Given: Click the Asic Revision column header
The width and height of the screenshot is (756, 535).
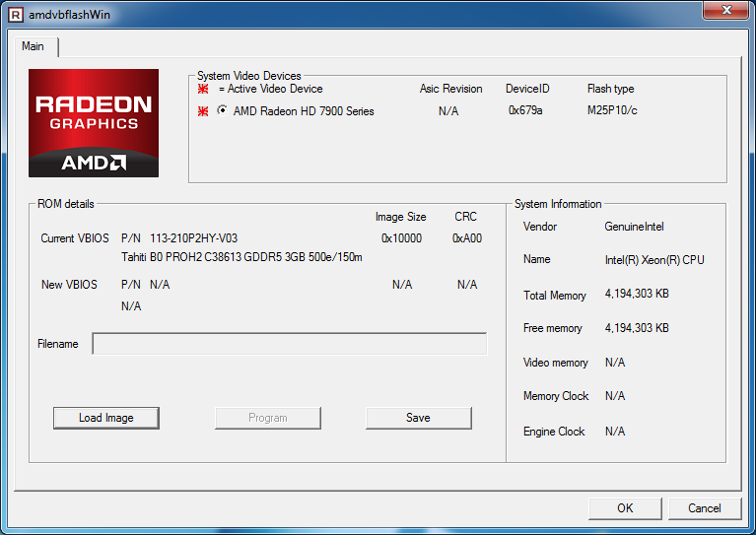Looking at the screenshot, I should pyautogui.click(x=450, y=89).
